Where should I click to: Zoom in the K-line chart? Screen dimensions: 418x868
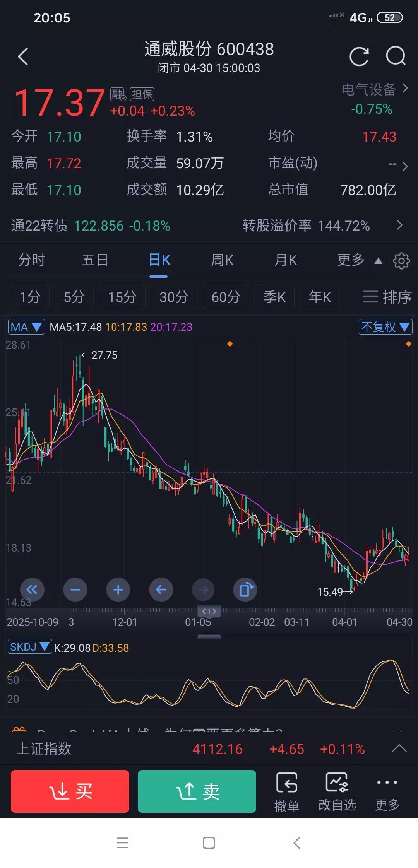click(x=118, y=589)
